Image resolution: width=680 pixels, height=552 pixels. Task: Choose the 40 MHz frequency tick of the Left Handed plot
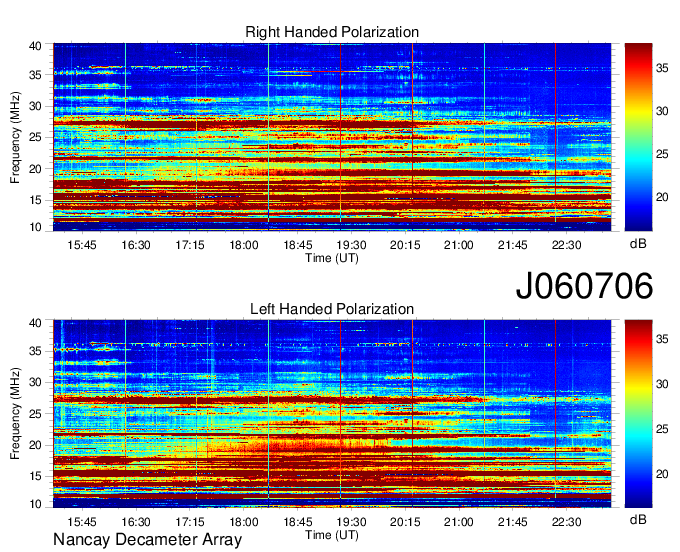tap(35, 323)
